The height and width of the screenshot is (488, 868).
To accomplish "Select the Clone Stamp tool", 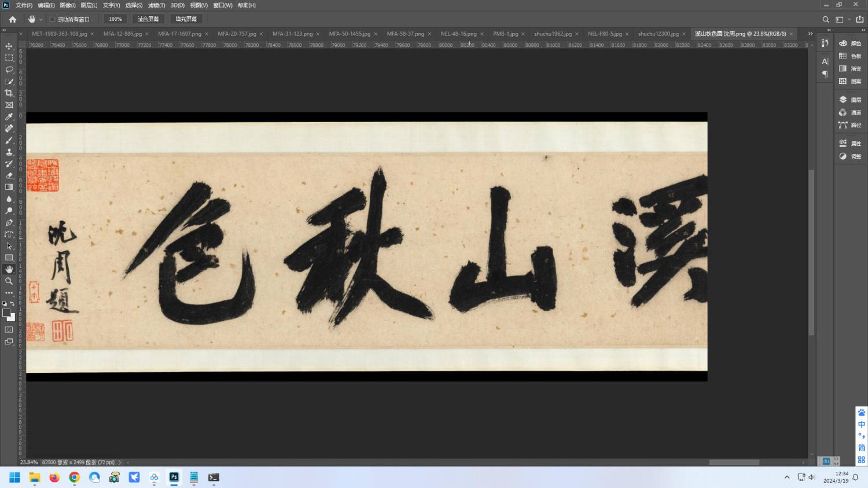I will 9,152.
